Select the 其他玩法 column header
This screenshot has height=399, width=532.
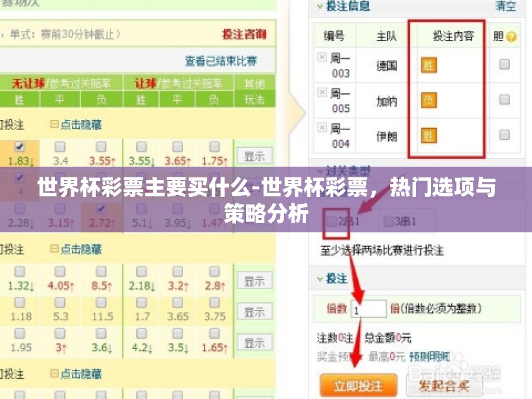(254, 92)
